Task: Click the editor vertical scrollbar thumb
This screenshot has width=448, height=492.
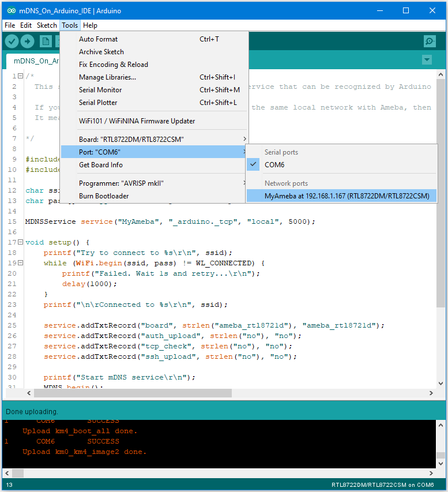Action: click(x=441, y=193)
